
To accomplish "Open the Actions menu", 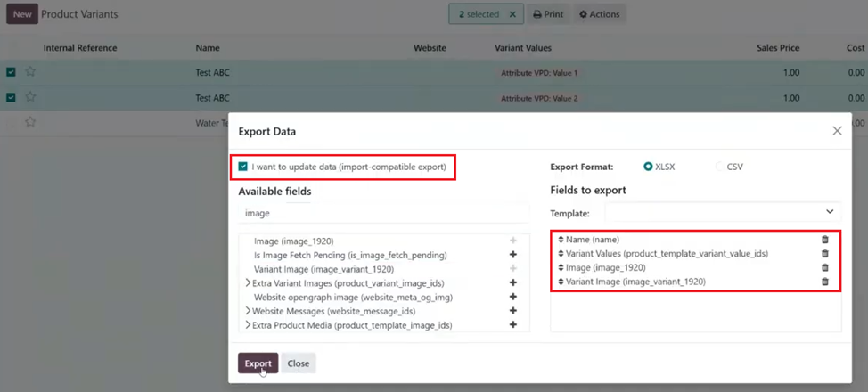I will coord(599,14).
